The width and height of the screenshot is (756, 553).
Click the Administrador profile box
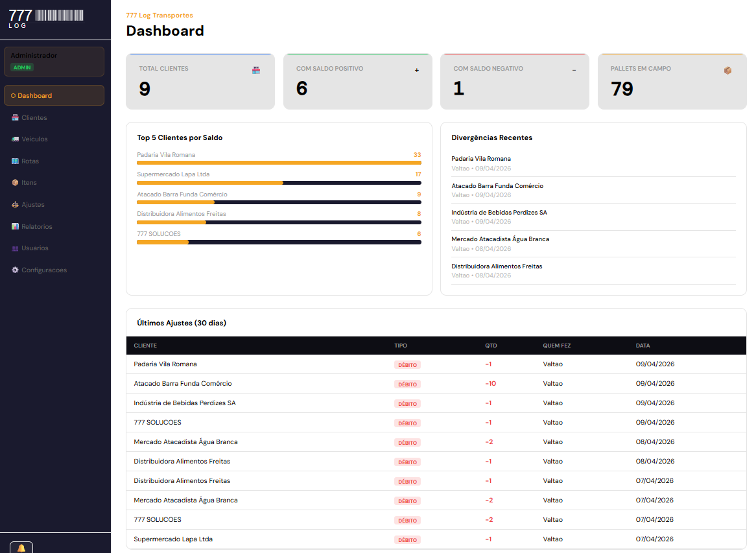pyautogui.click(x=54, y=62)
